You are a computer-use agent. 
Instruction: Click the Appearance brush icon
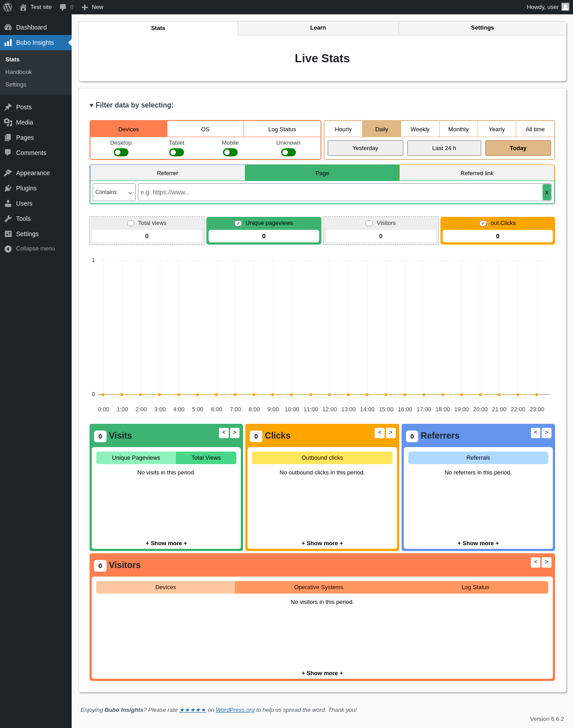point(8,173)
